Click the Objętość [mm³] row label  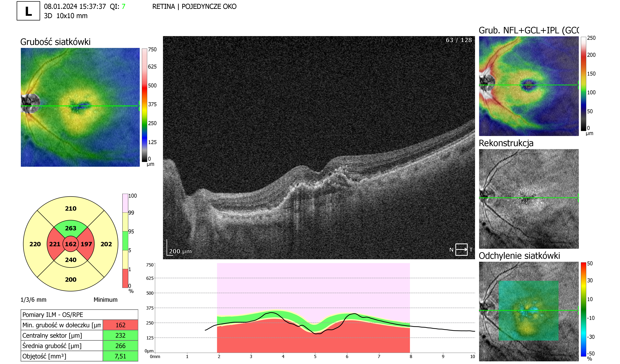pos(62,356)
